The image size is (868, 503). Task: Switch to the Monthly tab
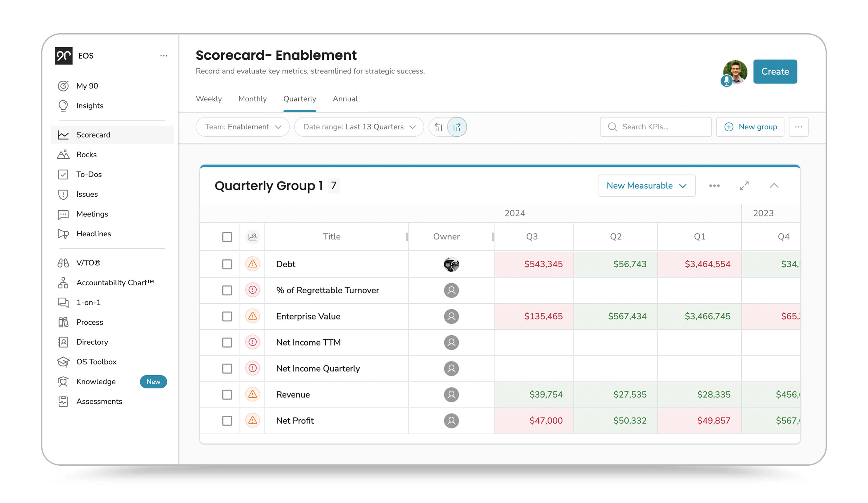click(253, 99)
